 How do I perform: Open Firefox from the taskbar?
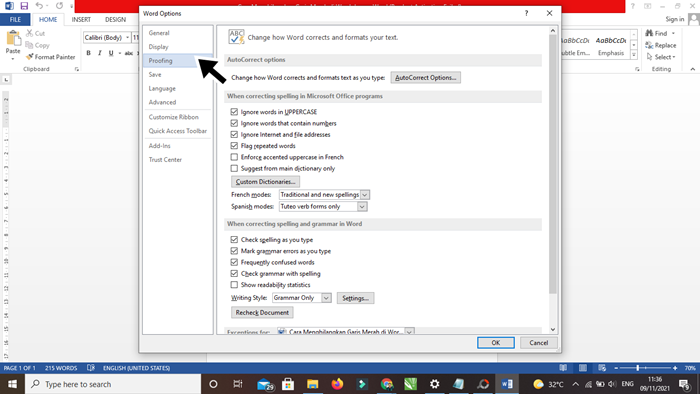[337, 384]
